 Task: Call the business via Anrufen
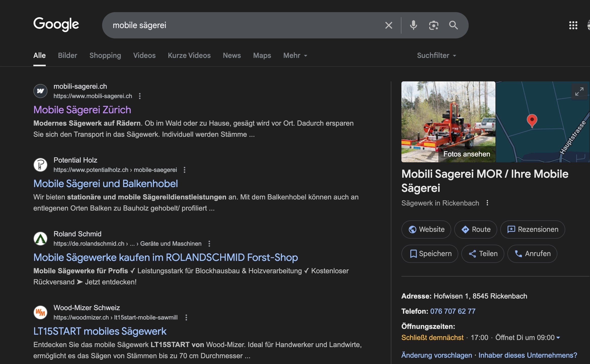point(532,254)
